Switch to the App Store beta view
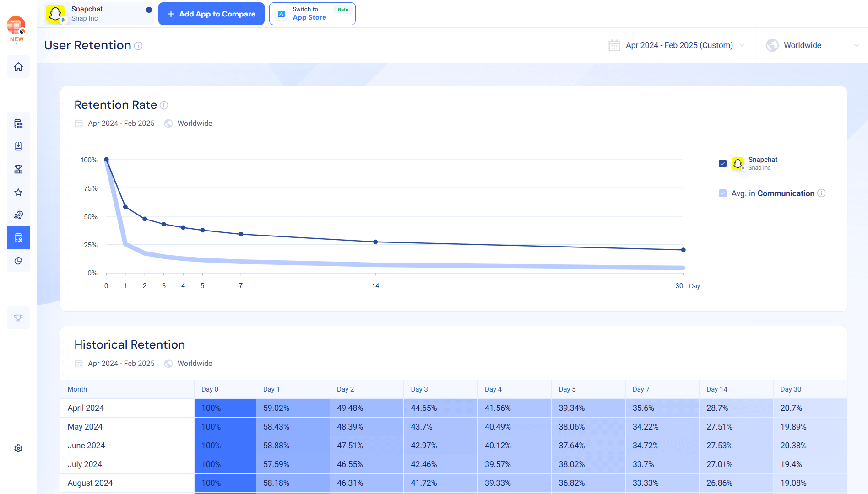 coord(312,14)
